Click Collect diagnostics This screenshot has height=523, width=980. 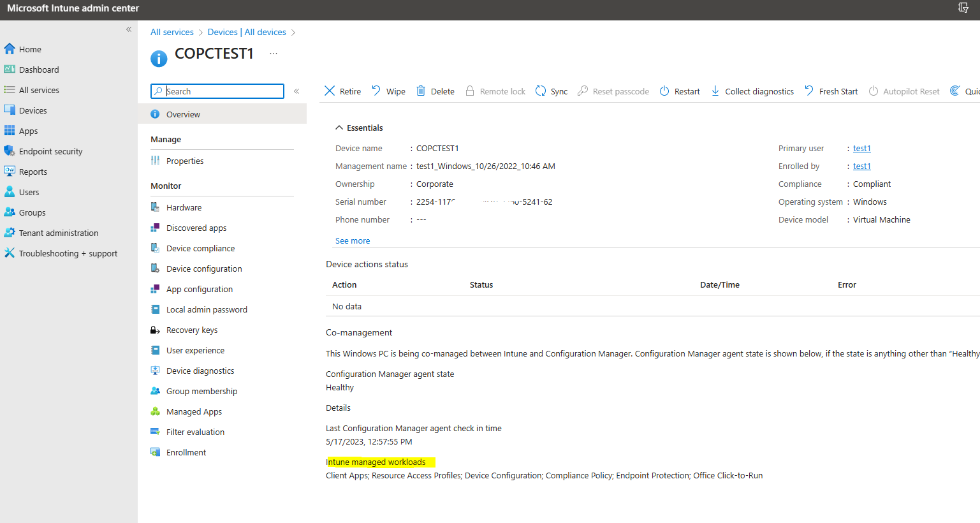752,91
